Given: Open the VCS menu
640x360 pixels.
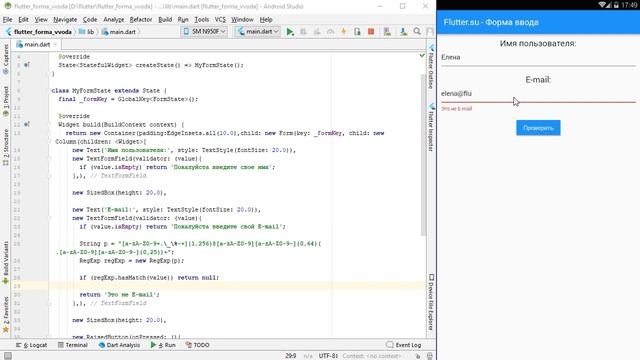Looking at the screenshot, I should (x=220, y=19).
